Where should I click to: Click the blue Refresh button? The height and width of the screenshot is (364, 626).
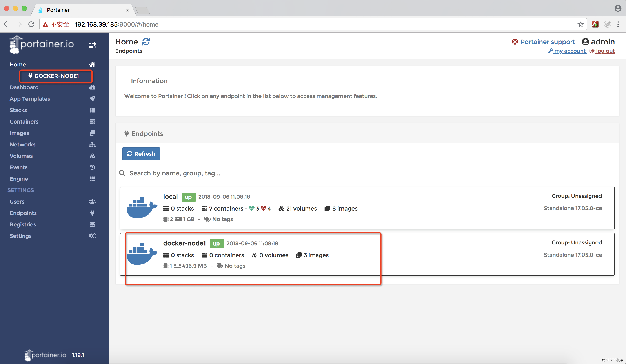(141, 154)
